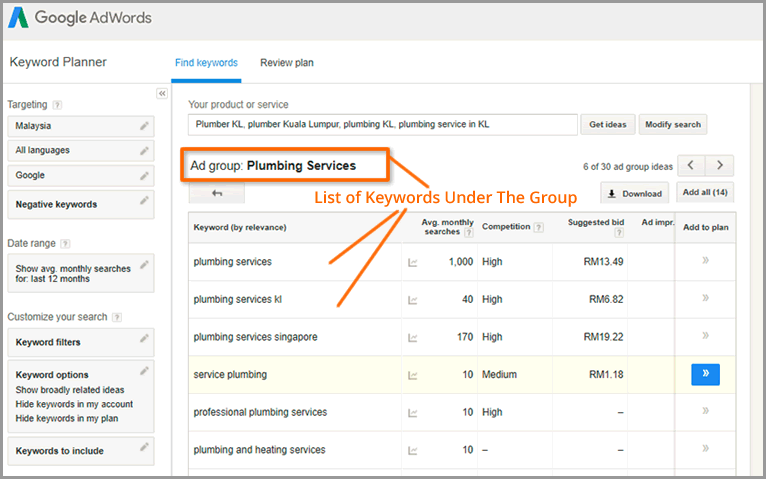This screenshot has width=766, height=479.
Task: Add plumbing services kl to plan
Action: tap(705, 298)
